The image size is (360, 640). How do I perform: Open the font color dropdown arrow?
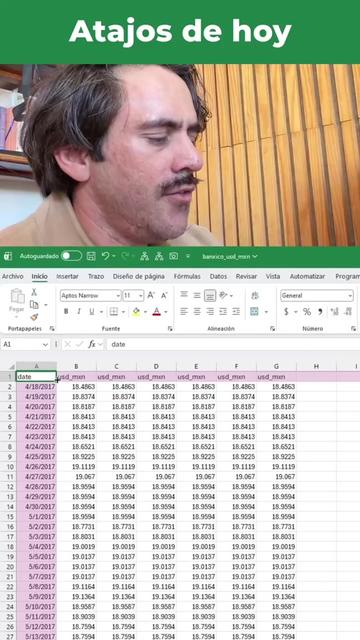[166, 312]
